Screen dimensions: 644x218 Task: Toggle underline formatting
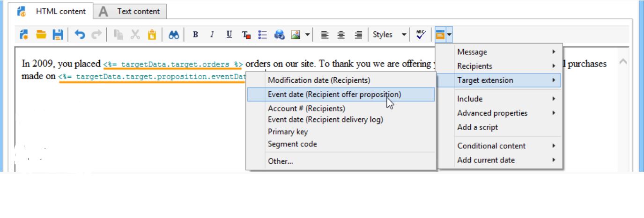point(229,34)
